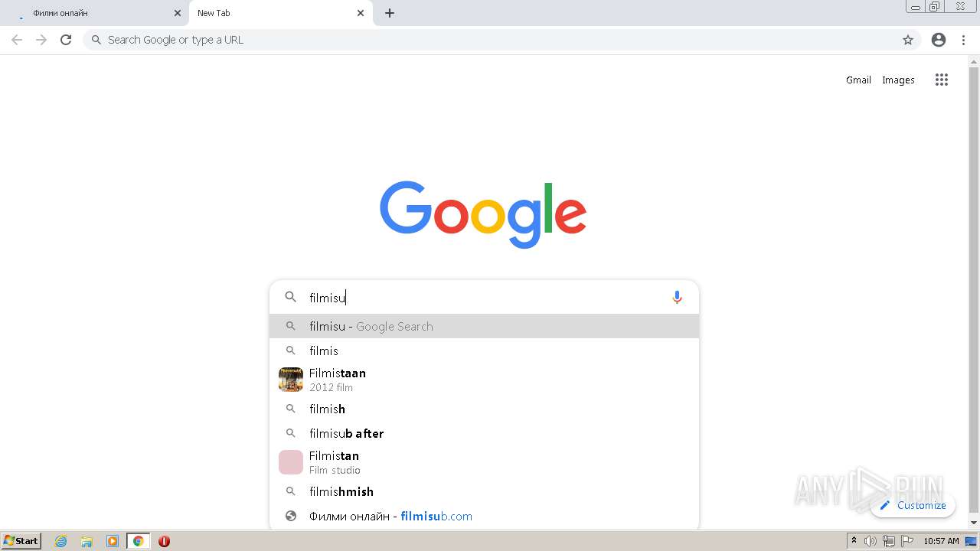980x551 pixels.
Task: Click the pink Filmistan studio thumbnail
Action: click(x=291, y=462)
